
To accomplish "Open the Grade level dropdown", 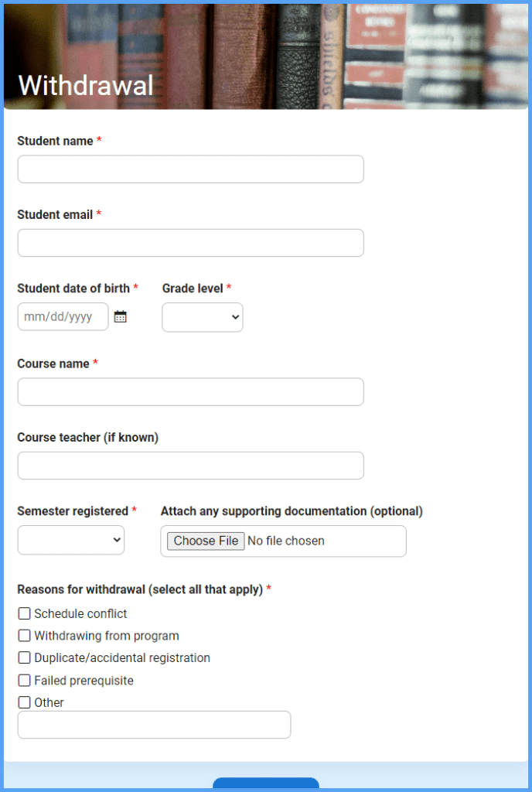I will tap(202, 317).
